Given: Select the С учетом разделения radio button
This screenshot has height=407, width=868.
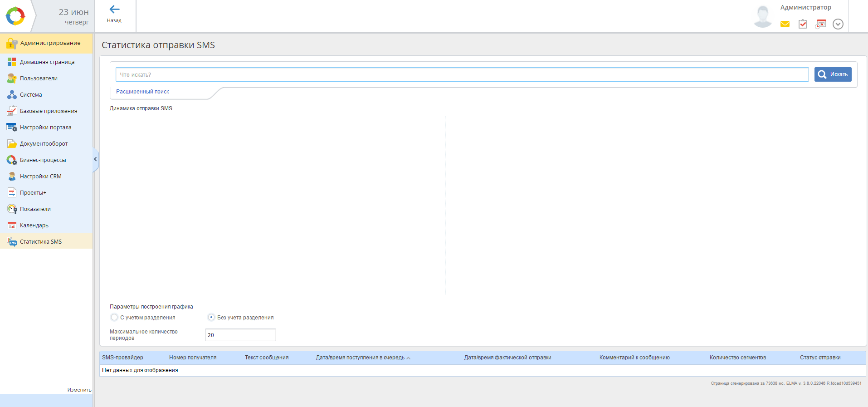Looking at the screenshot, I should (114, 317).
